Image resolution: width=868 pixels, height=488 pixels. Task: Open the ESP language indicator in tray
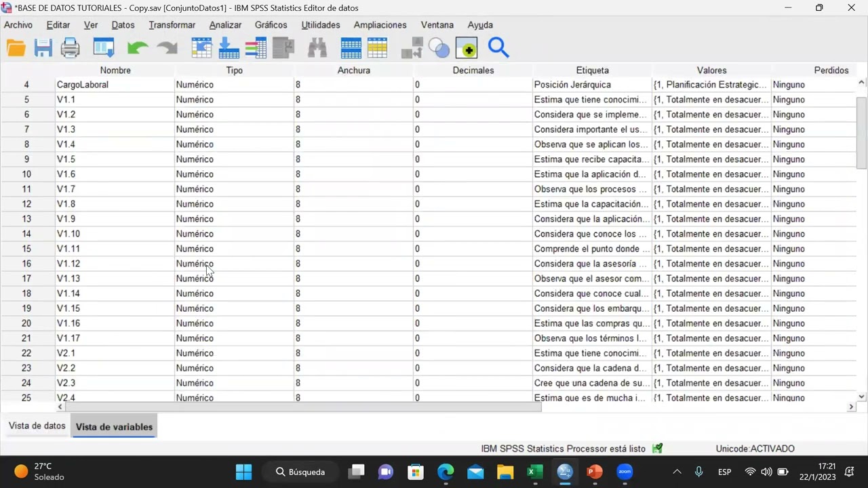(x=724, y=472)
